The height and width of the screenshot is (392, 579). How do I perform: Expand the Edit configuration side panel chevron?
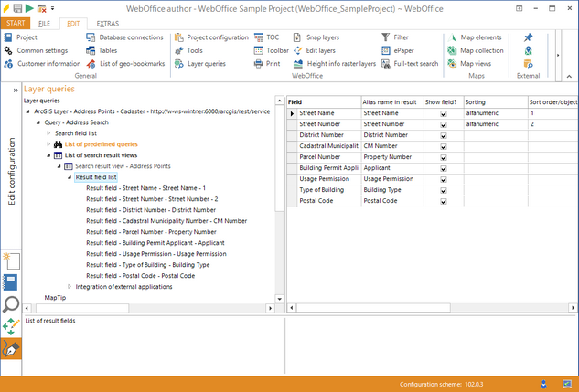(x=16, y=90)
